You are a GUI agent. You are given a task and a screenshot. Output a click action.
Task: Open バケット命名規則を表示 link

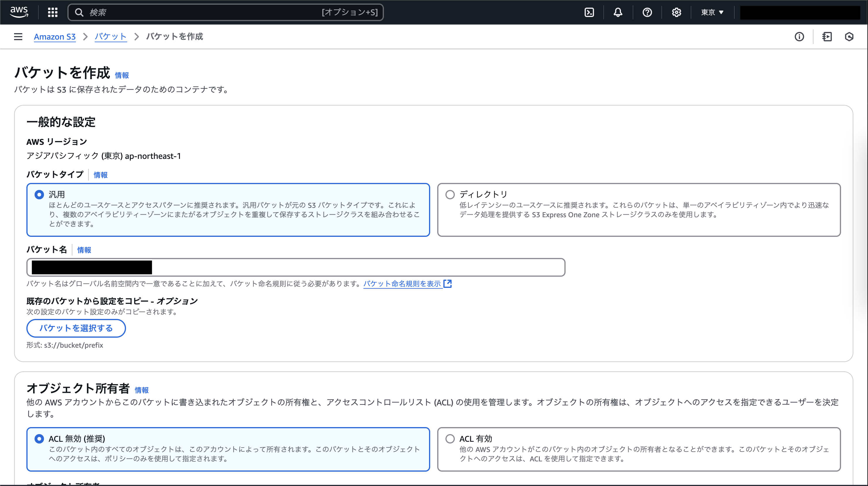pyautogui.click(x=402, y=283)
